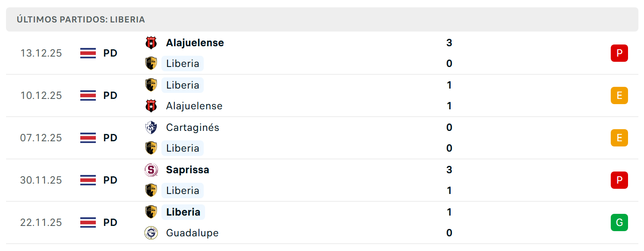
Task: Click the Costa Rica flag on the 22.11.25 row
Action: pos(88,222)
